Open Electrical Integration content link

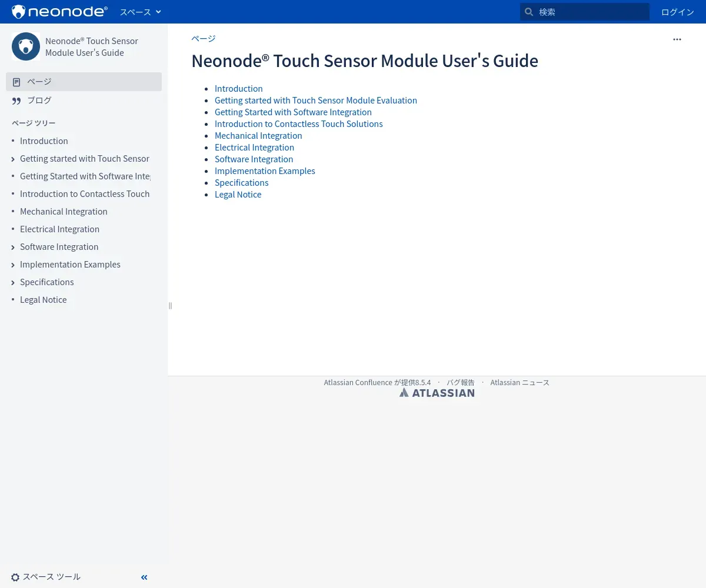254,147
